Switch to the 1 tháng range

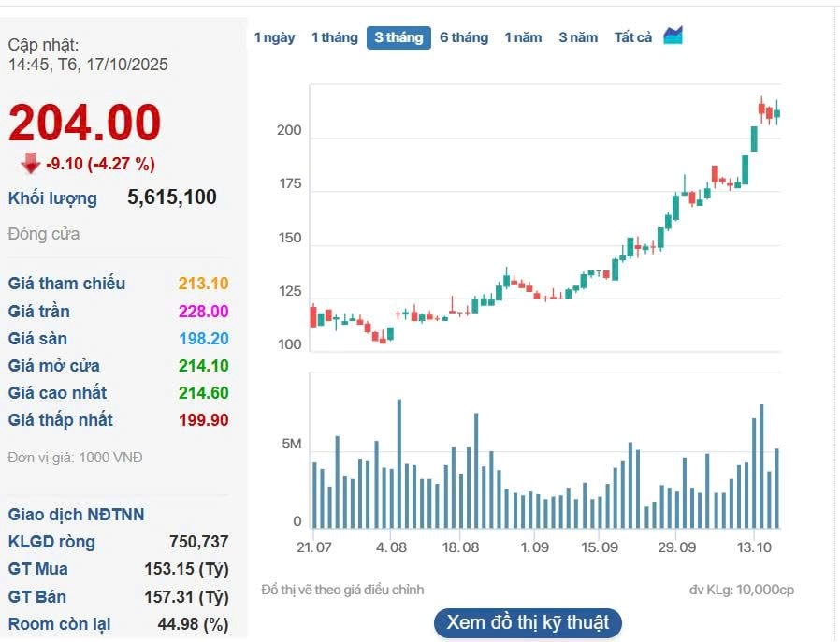(x=334, y=37)
